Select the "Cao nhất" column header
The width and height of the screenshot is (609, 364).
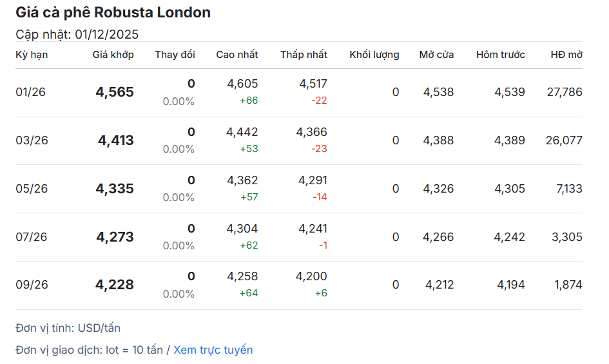pyautogui.click(x=237, y=55)
